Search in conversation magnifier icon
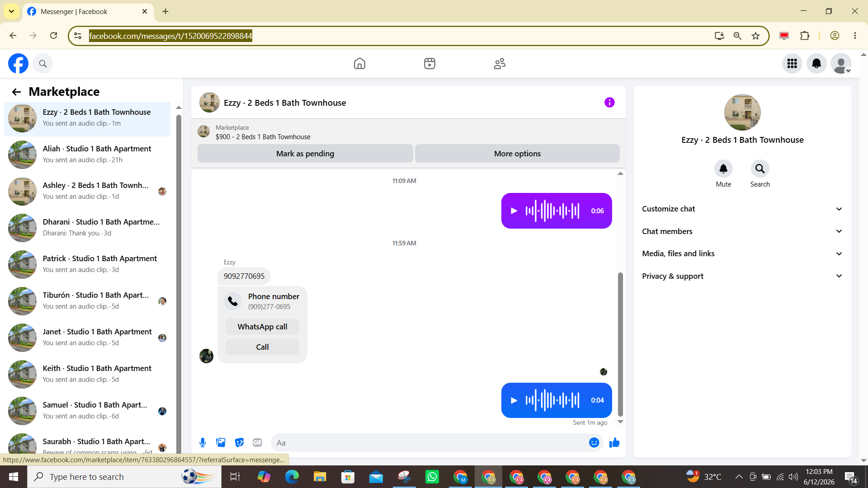Viewport: 868px width, 488px height. (x=760, y=169)
